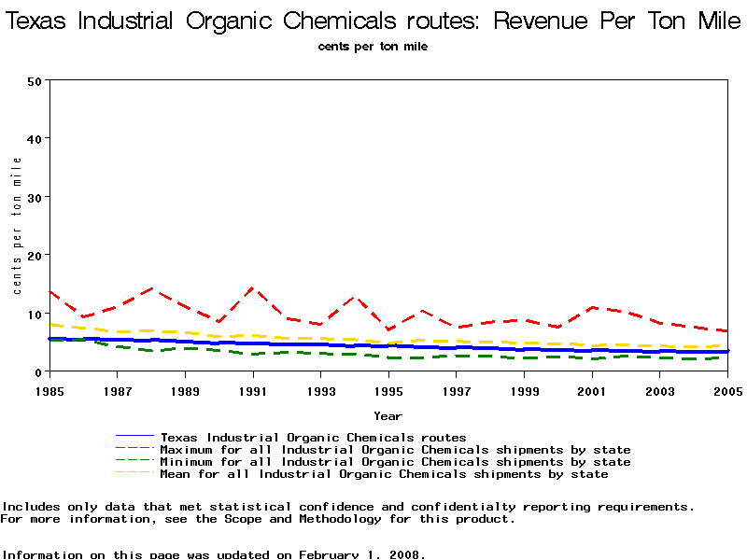Click the 'cents per ton mile' subtitle under title
This screenshot has height=560, width=747.
tap(373, 47)
